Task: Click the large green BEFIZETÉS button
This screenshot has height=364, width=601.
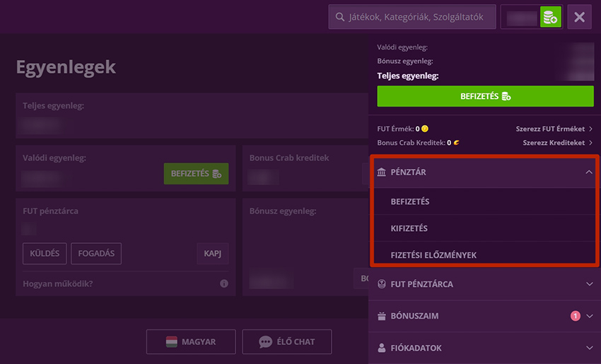Action: pyautogui.click(x=485, y=96)
